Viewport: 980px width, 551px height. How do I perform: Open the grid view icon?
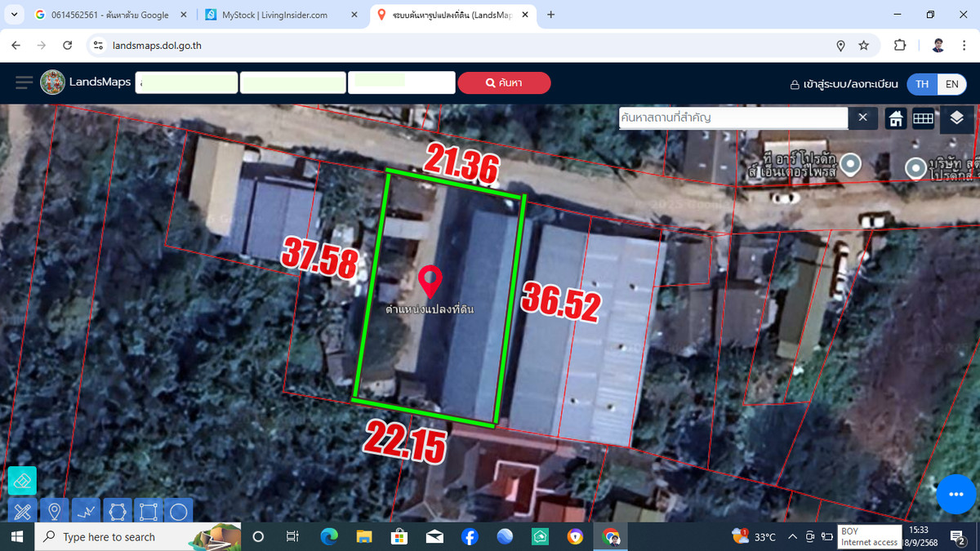coord(923,118)
